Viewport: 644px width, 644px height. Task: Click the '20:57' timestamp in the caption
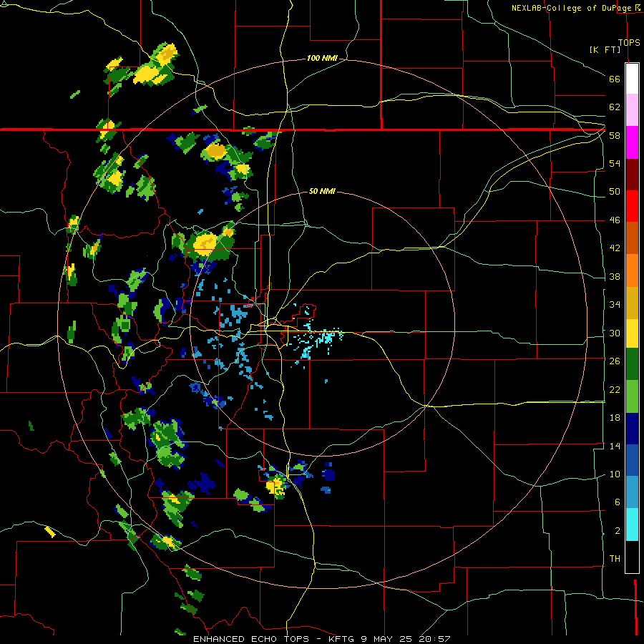pyautogui.click(x=434, y=639)
